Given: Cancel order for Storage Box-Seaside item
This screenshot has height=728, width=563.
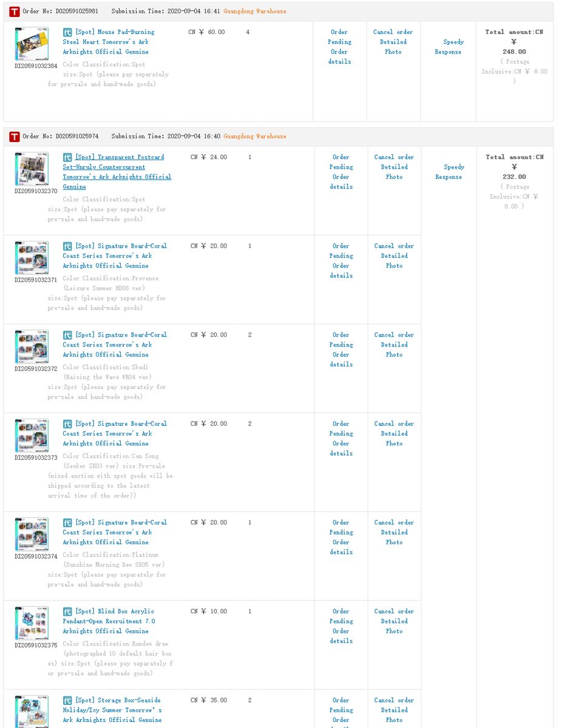Looking at the screenshot, I should 394,700.
